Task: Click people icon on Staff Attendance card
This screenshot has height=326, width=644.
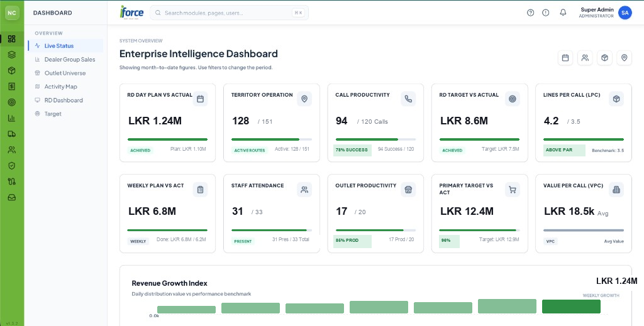Action: tap(304, 190)
